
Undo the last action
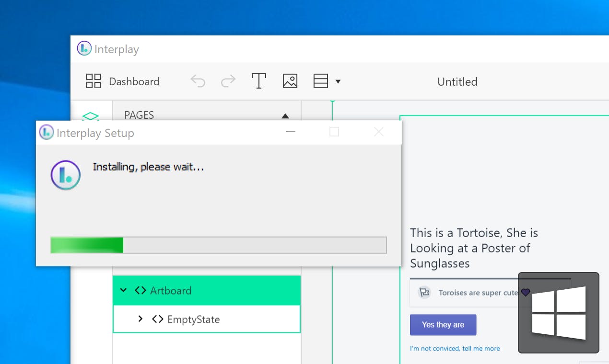[198, 81]
